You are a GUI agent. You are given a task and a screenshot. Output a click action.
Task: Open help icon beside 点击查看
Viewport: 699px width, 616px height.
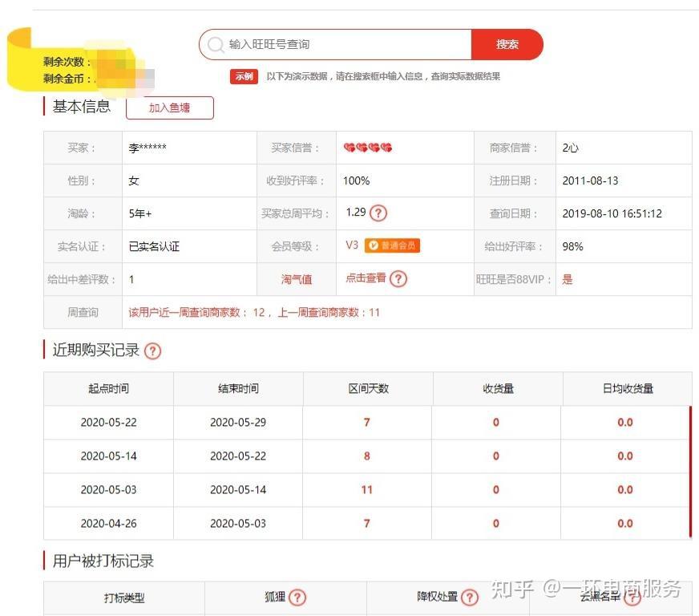(398, 279)
